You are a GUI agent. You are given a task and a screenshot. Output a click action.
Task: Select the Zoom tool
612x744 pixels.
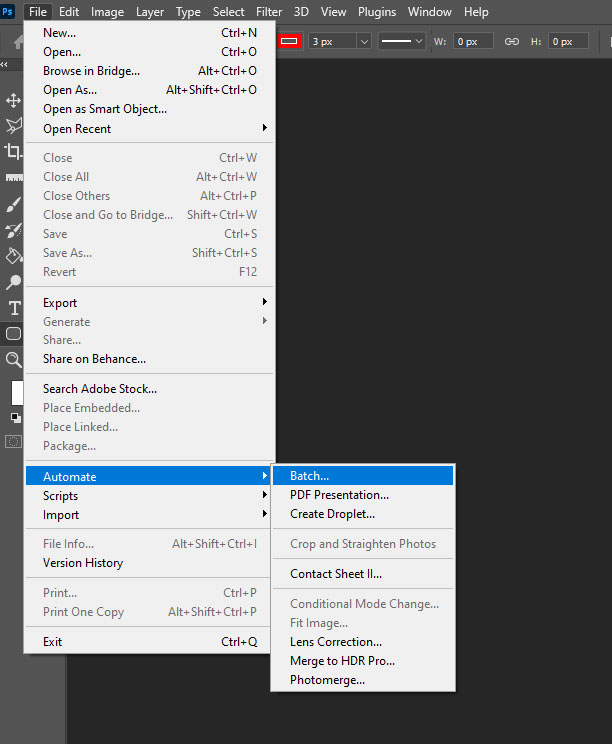[x=13, y=359]
